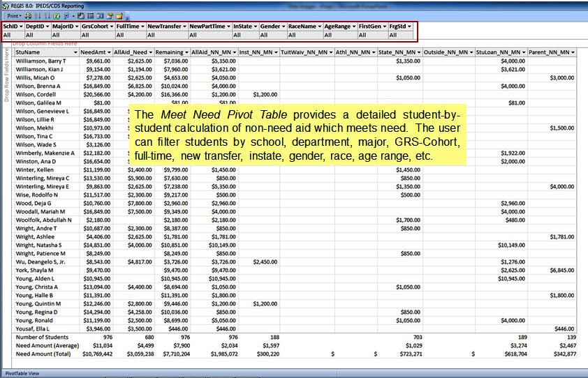Screen dimensions: 588x378
Task: Open the Remaining column header dropdown
Action: click(186, 52)
